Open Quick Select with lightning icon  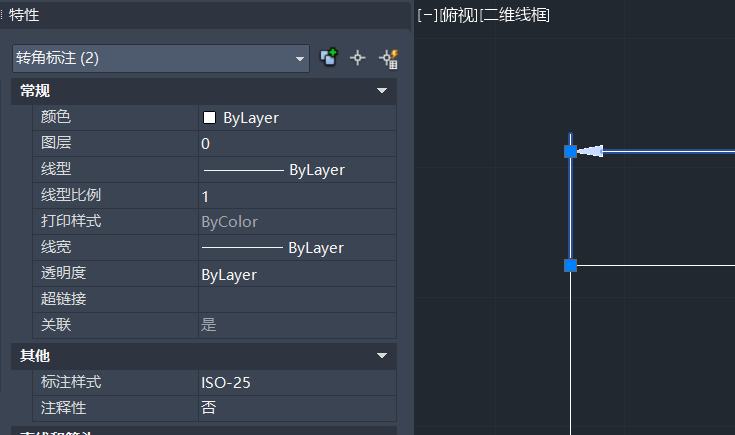coord(389,58)
